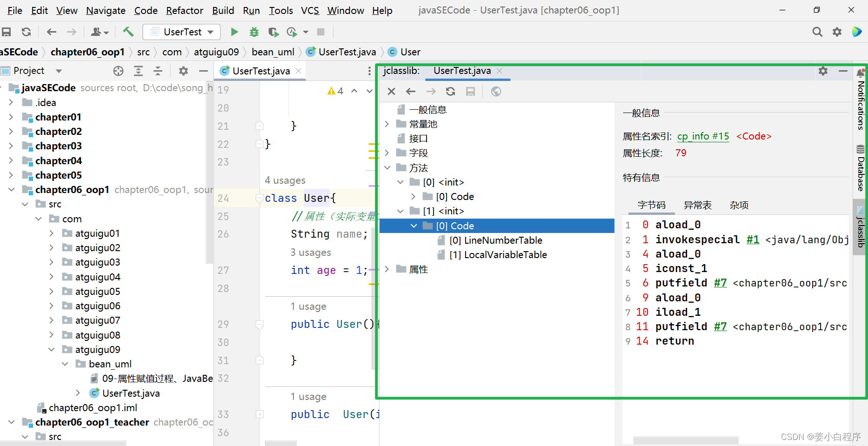Collapse the bean_uml package
868x446 pixels.
(x=65, y=364)
